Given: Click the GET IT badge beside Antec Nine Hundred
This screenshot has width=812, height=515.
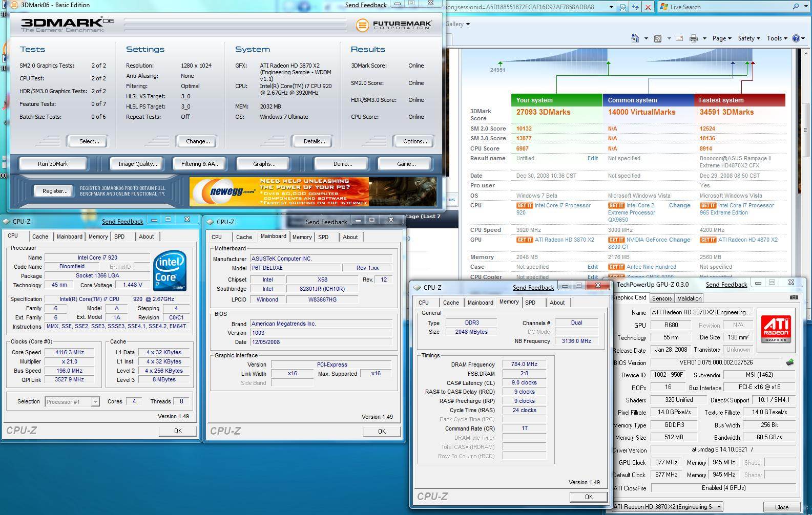Looking at the screenshot, I should pyautogui.click(x=616, y=267).
